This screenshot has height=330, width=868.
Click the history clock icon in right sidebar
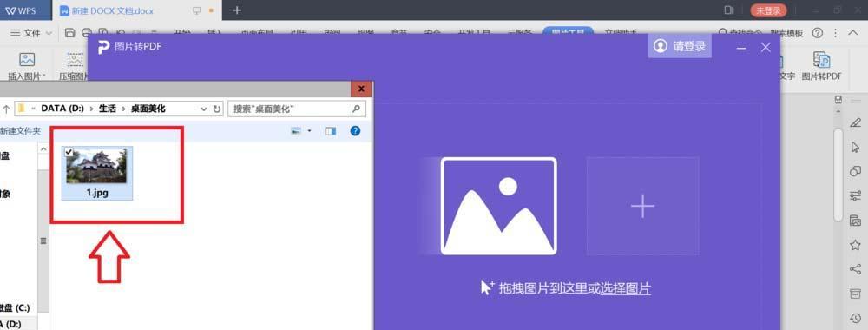[x=855, y=318]
